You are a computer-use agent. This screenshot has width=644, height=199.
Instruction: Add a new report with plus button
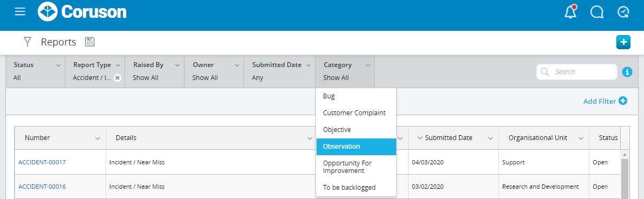click(623, 42)
